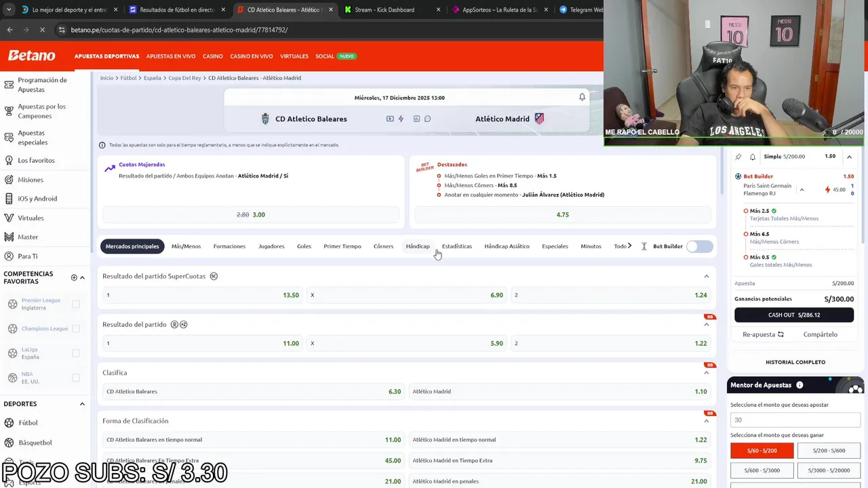The width and height of the screenshot is (868, 488).
Task: Check the NBA EE. UU. checkbox
Action: pos(76,378)
